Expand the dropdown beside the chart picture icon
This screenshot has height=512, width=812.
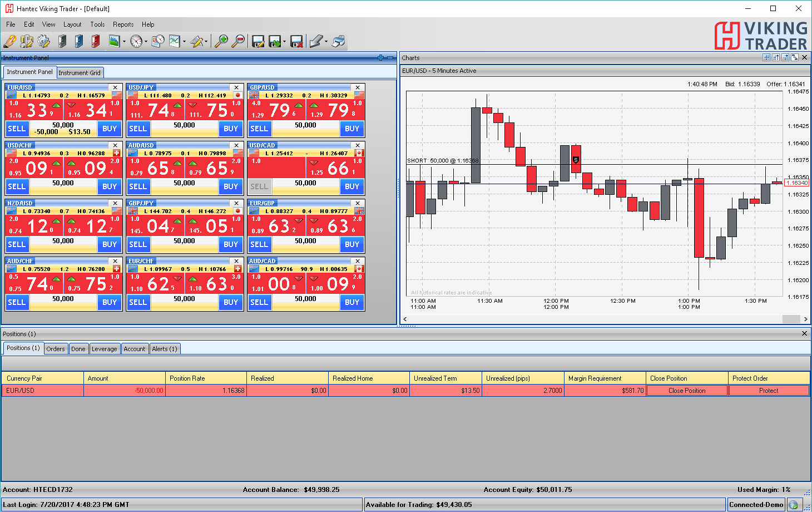coord(125,42)
